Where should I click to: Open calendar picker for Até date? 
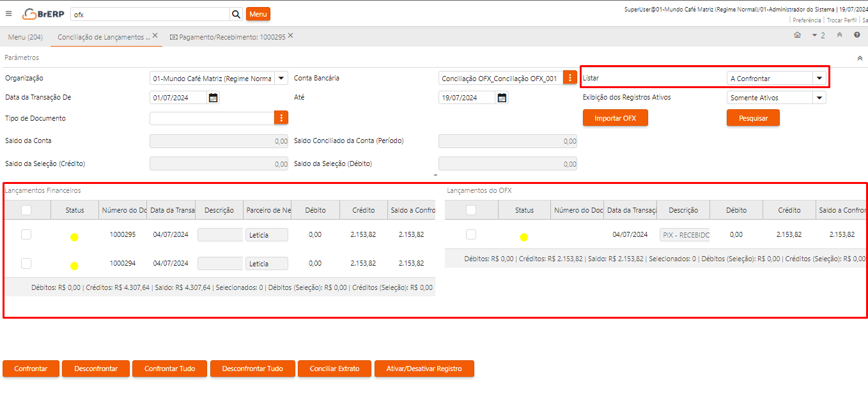coord(502,98)
